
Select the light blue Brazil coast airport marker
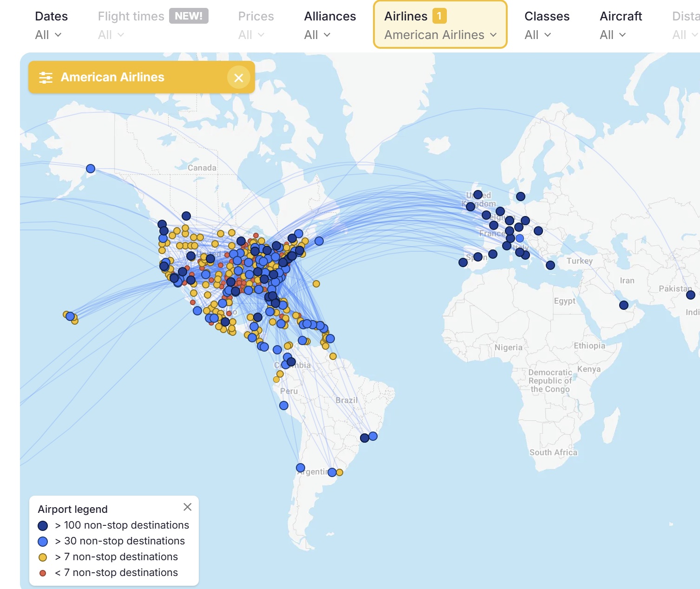pyautogui.click(x=373, y=436)
